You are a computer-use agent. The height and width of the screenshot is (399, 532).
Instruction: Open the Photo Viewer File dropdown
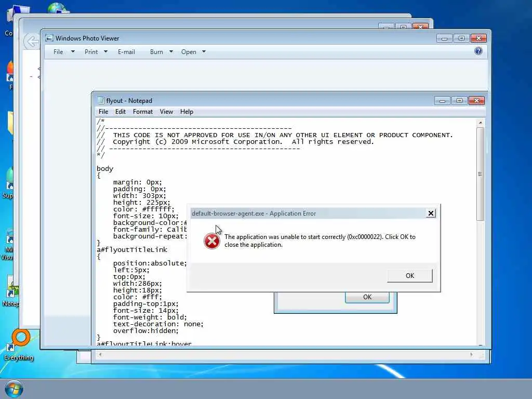(63, 52)
